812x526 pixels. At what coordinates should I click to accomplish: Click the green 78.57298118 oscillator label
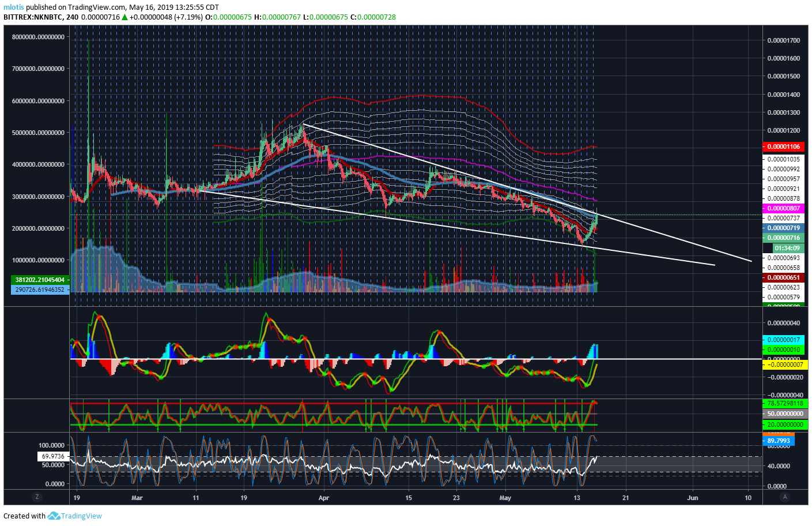click(785, 403)
